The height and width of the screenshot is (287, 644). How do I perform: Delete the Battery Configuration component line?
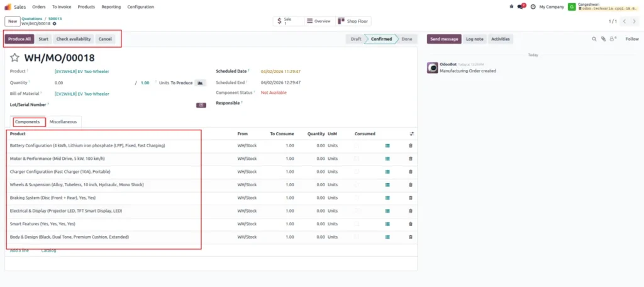[410, 145]
